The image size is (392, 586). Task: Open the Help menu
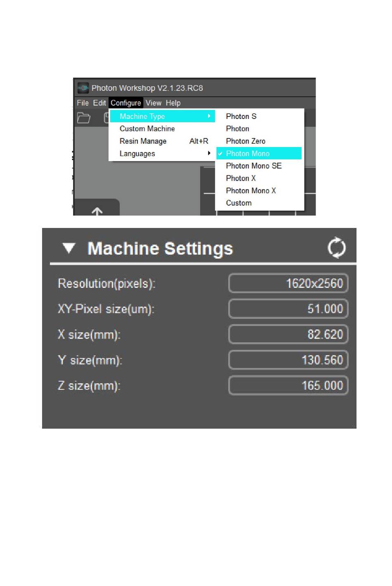coord(173,103)
